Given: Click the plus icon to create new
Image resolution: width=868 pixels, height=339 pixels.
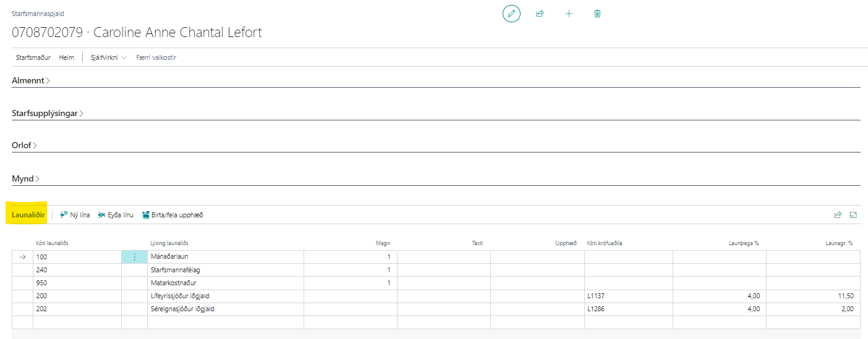Looking at the screenshot, I should coord(569,14).
